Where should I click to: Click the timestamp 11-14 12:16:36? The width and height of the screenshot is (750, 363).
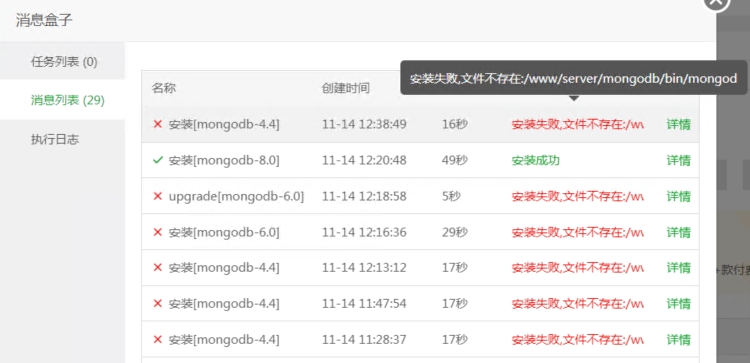(x=364, y=232)
